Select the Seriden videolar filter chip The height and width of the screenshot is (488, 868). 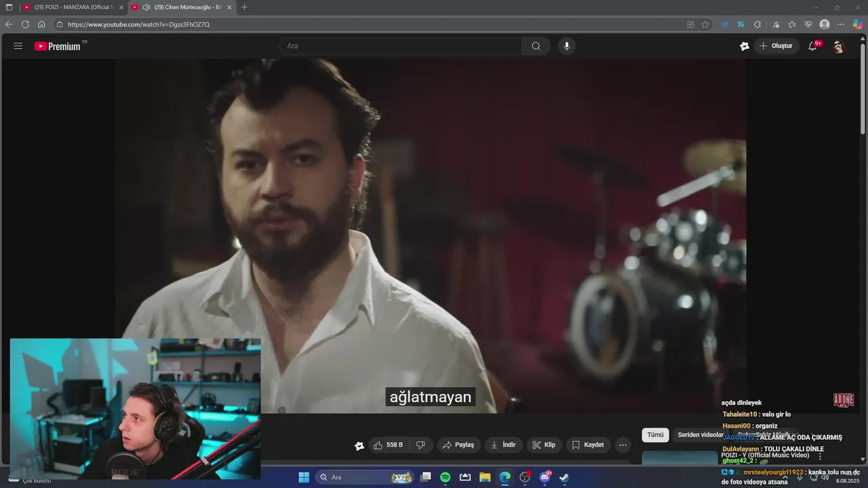coord(701,435)
